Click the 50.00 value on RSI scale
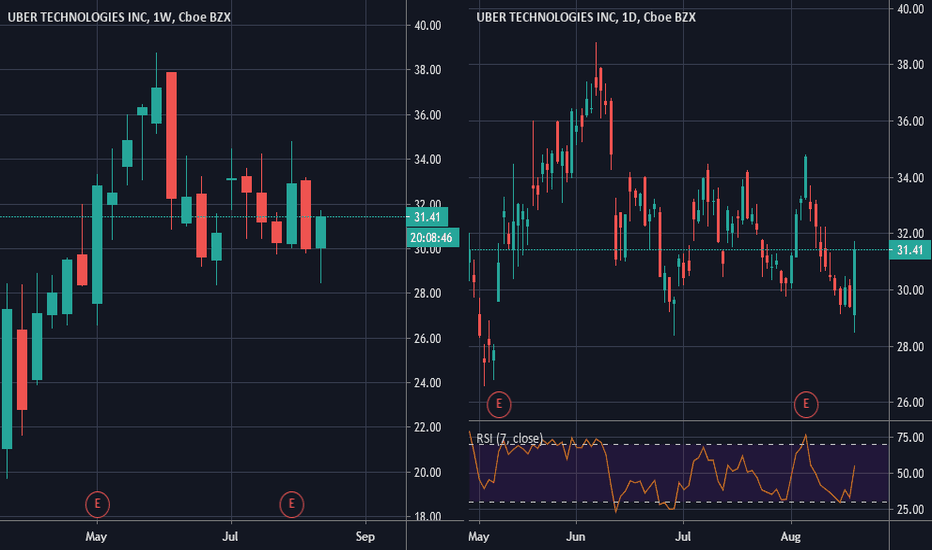932x550 pixels. click(910, 474)
